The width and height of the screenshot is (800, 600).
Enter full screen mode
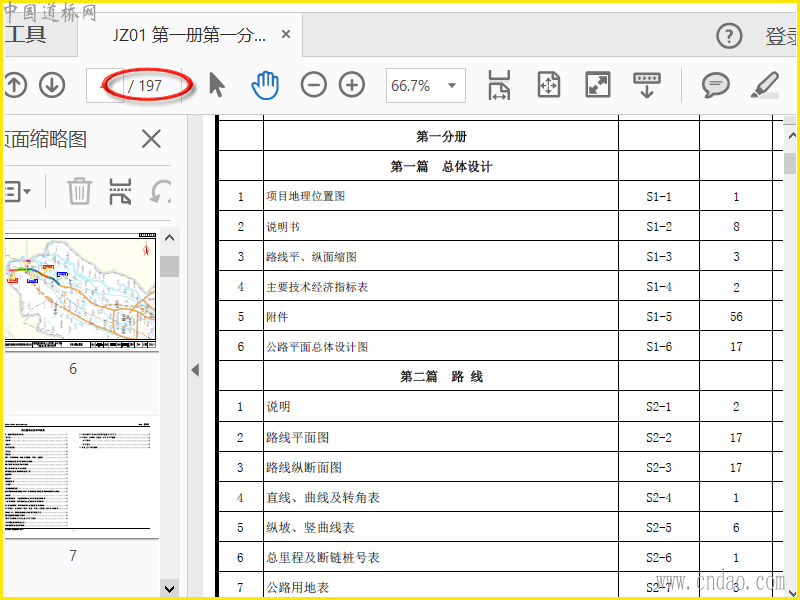597,85
